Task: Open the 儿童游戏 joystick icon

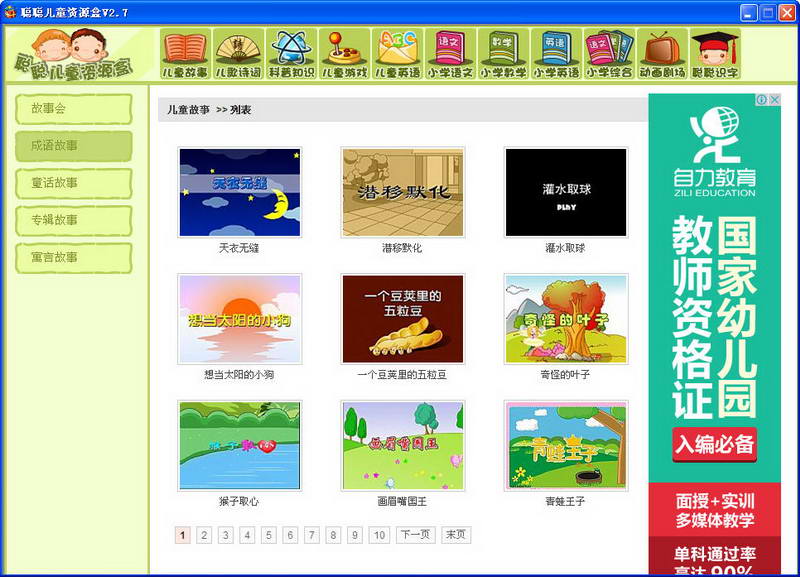Action: coord(344,54)
